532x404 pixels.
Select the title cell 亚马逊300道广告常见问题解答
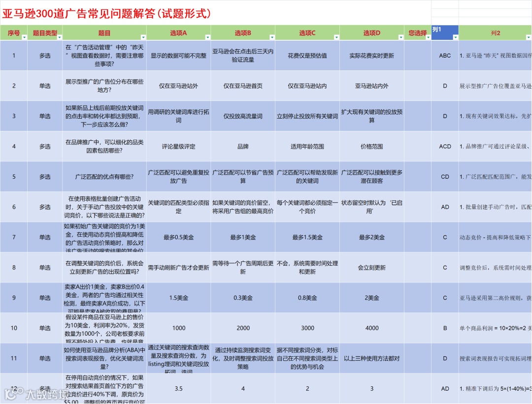tap(215, 13)
